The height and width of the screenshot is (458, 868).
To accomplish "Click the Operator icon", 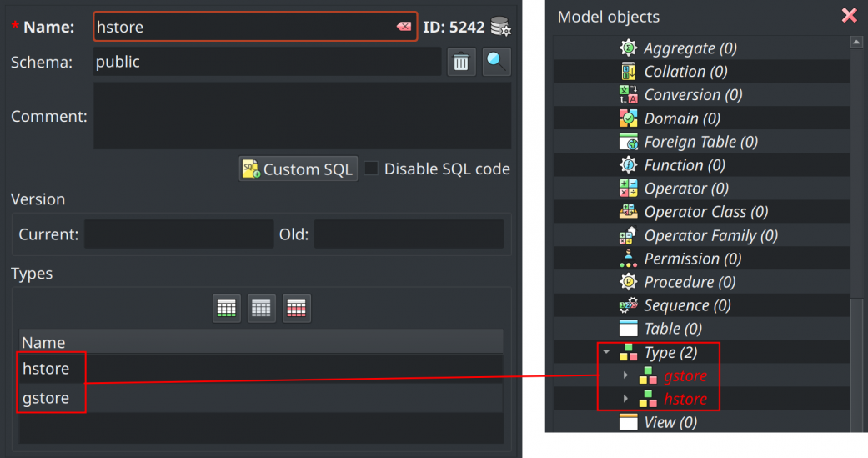I will 629,189.
